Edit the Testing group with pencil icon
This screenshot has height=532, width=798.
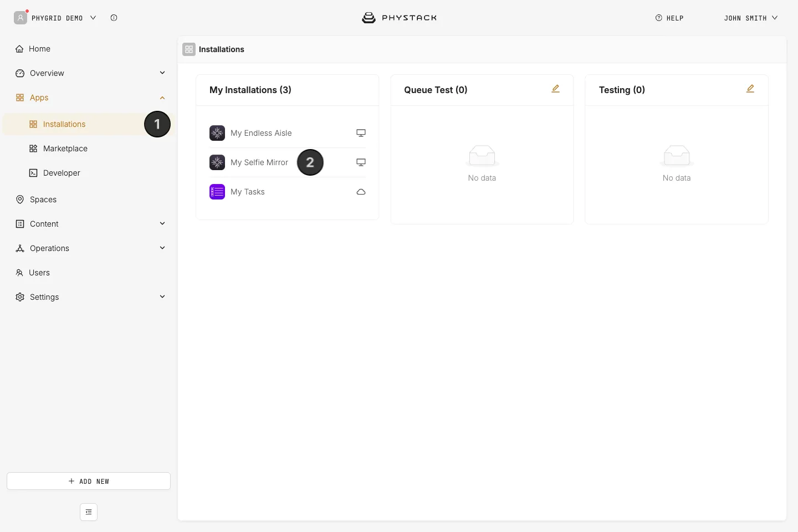tap(750, 89)
